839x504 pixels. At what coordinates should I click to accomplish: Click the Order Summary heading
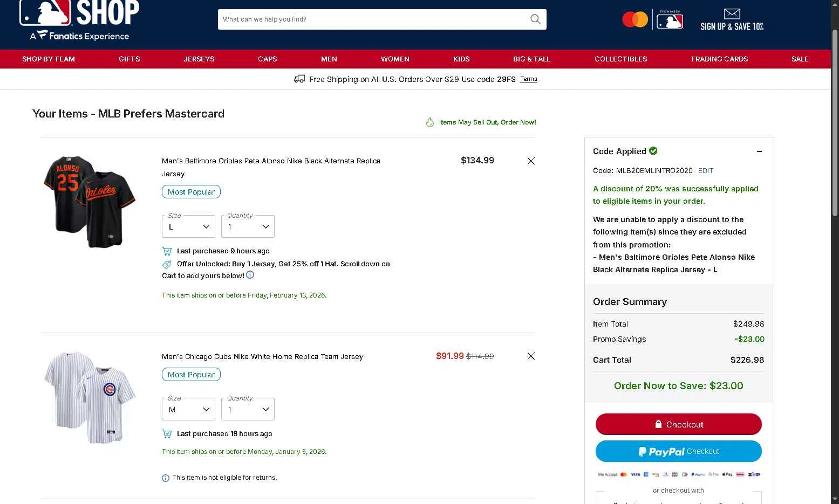(x=630, y=302)
